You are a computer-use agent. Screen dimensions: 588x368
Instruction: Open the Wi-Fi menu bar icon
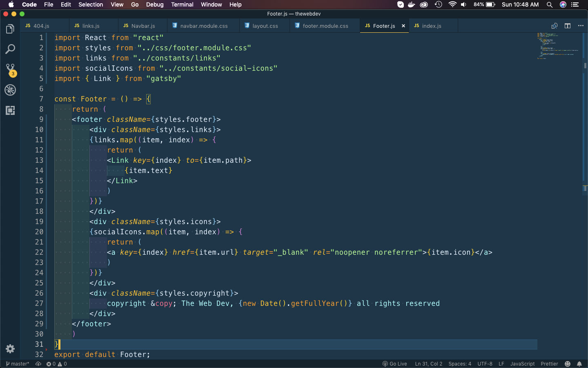tap(452, 4)
